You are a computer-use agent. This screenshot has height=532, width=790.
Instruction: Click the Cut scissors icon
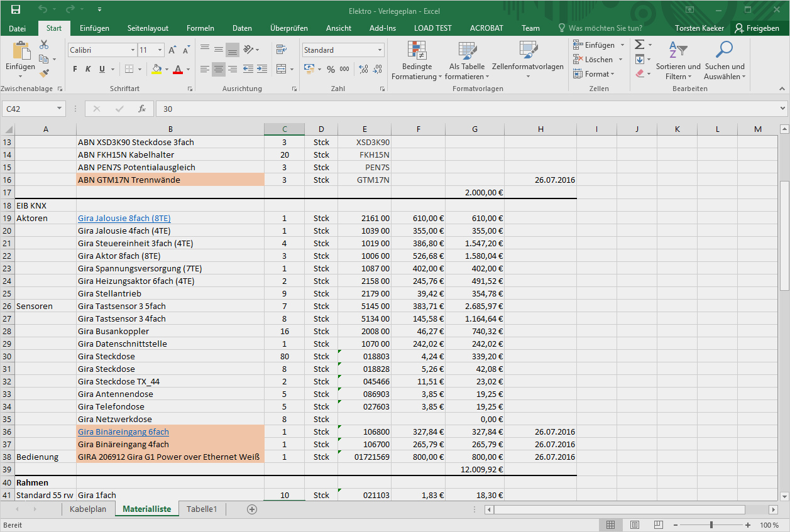pos(44,45)
